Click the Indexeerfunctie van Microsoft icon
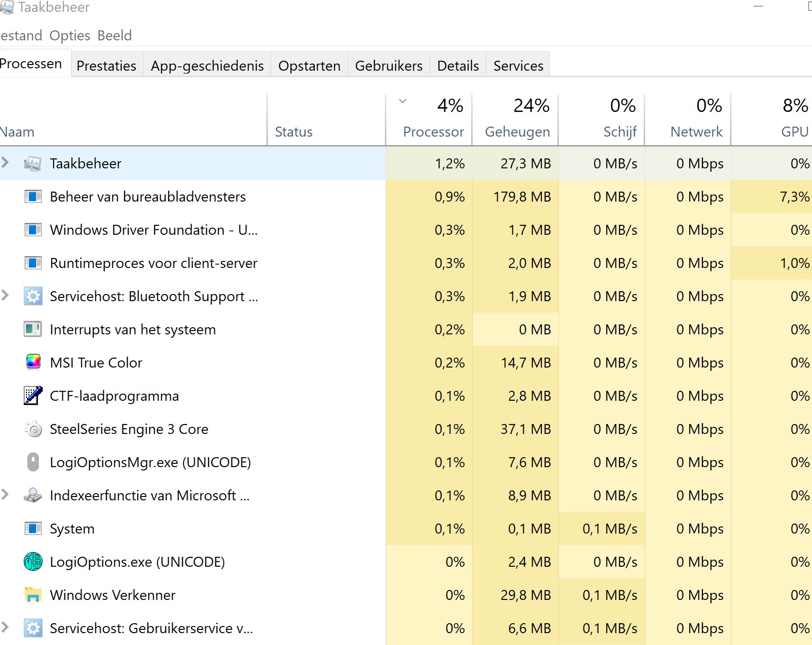Viewport: 812px width, 645px height. coord(33,495)
